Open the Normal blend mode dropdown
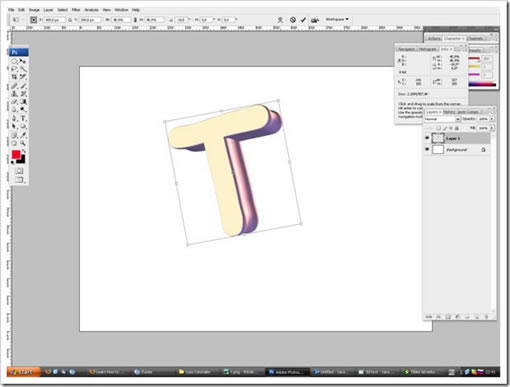The width and height of the screenshot is (510, 387). 442,119
